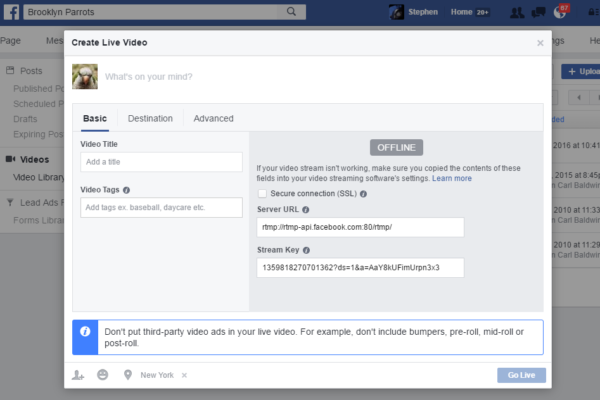Image resolution: width=600 pixels, height=400 pixels.
Task: Click the Stream Key field
Action: click(x=360, y=268)
